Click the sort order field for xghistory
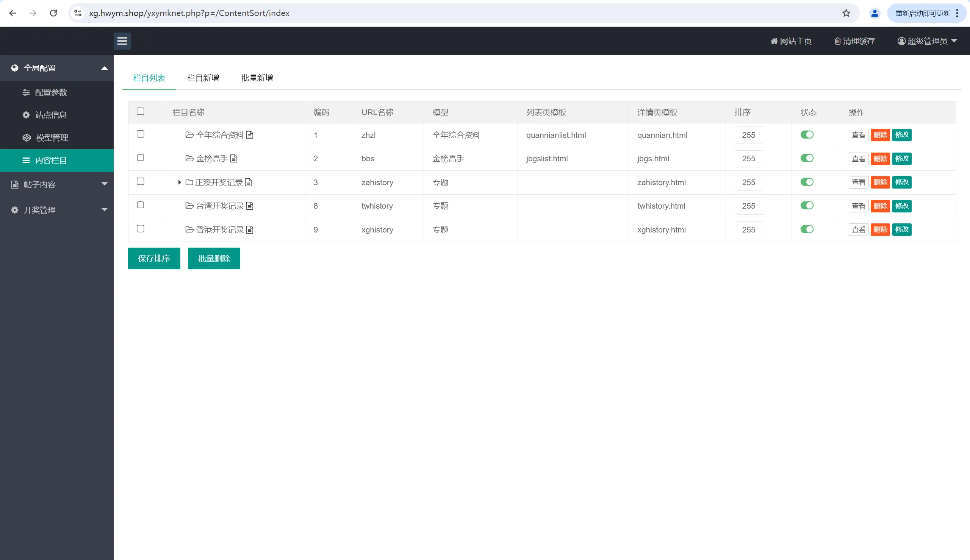The width and height of the screenshot is (970, 560). click(x=748, y=229)
